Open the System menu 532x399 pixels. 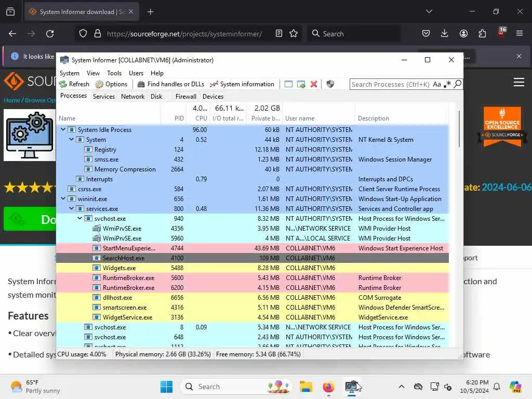point(70,73)
